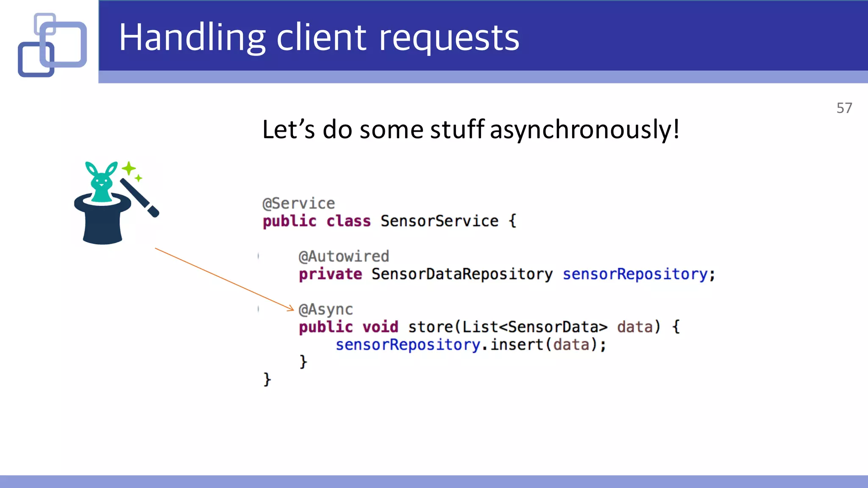Click the 'Handling client requests' title
This screenshot has height=488, width=868.
click(319, 37)
